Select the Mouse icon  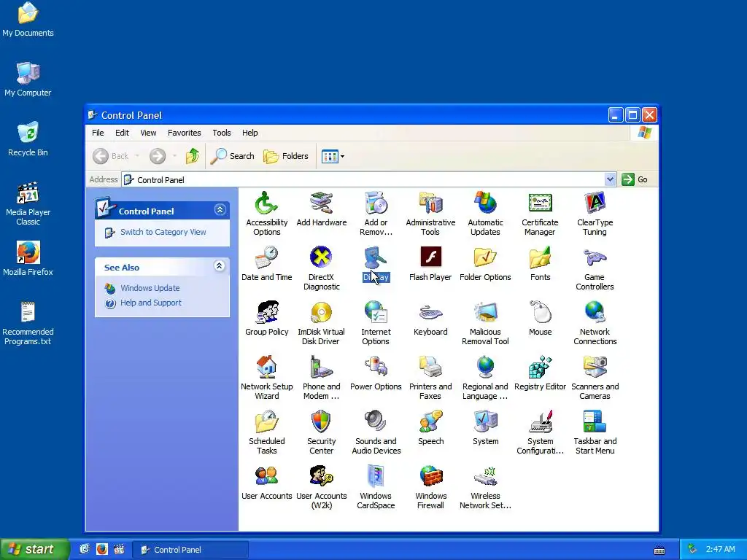click(x=541, y=312)
